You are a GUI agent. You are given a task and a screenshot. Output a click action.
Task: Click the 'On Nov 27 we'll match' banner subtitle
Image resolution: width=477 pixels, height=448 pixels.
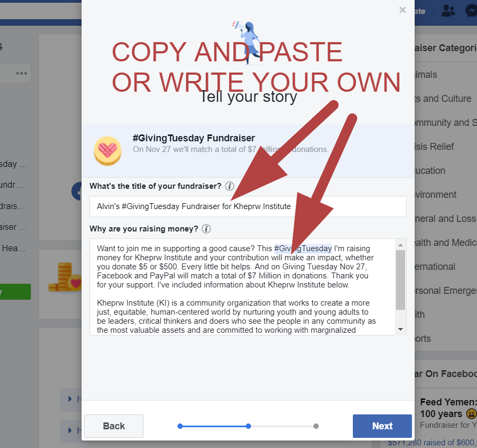point(231,149)
